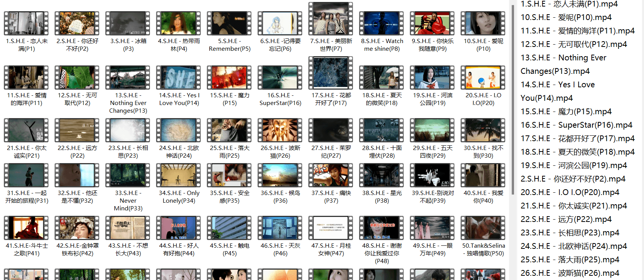The image size is (644, 280).
Task: Select video 17.S.H.E - 花都开好了(P17)
Action: click(x=331, y=73)
